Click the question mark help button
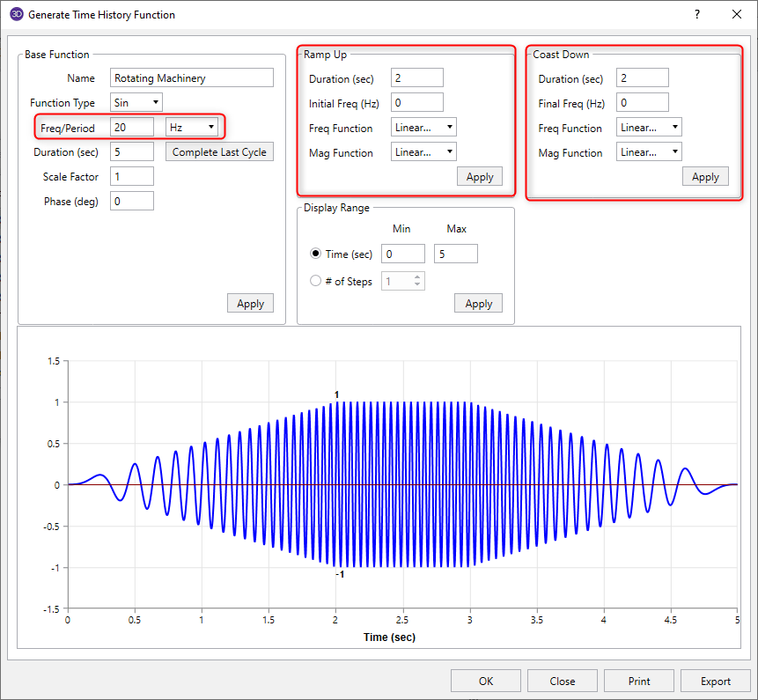758x700 pixels. click(696, 14)
